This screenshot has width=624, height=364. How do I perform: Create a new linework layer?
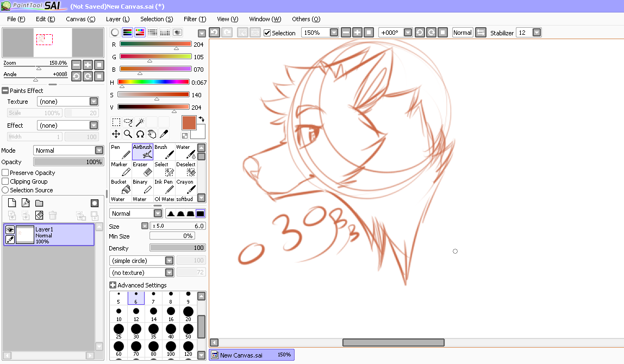26,203
